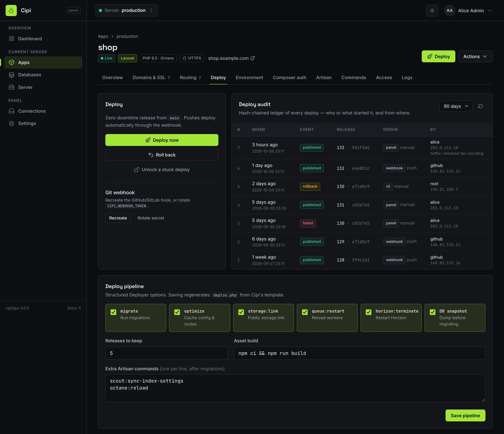Click the Save pipeline button
This screenshot has height=434, width=504.
click(465, 415)
